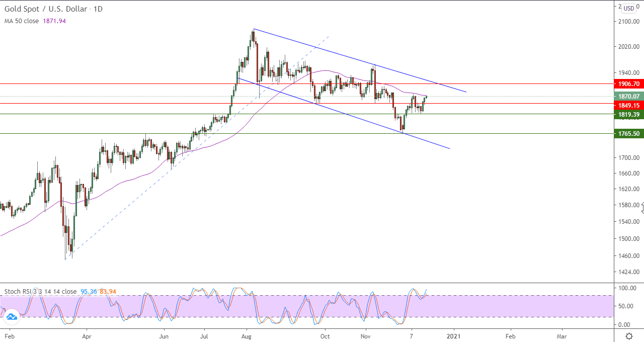Click the 1620.00 price axis label

(629, 189)
